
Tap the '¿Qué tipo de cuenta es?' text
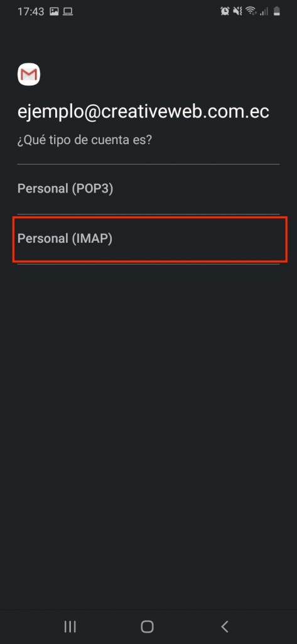click(85, 140)
